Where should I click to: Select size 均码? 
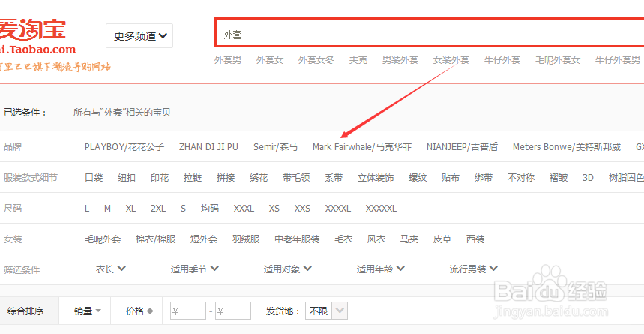[x=210, y=209]
